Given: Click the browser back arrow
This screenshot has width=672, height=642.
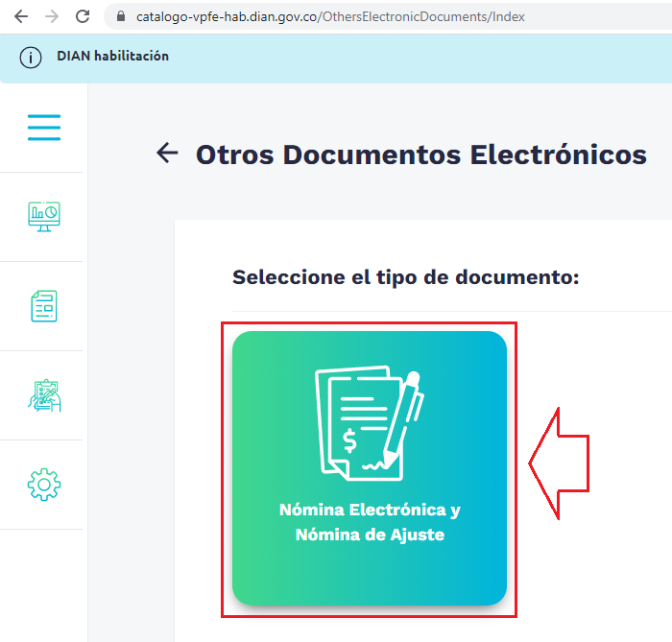Looking at the screenshot, I should 20,16.
